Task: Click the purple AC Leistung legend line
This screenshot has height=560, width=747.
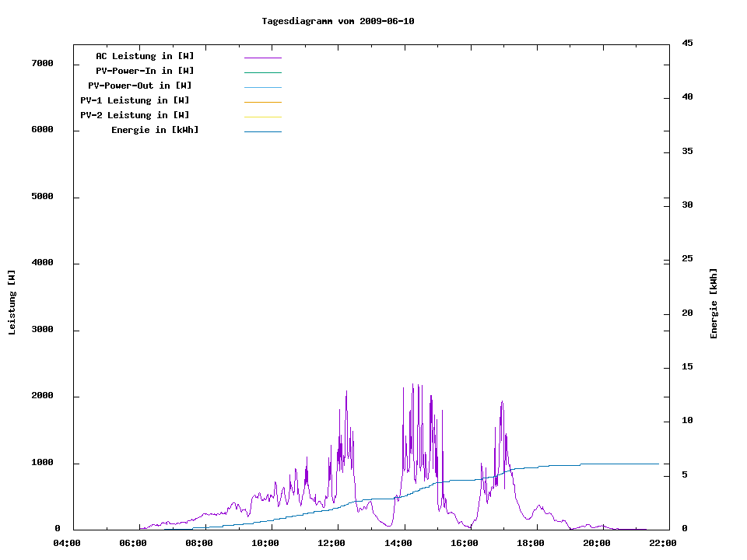Action: tap(262, 58)
